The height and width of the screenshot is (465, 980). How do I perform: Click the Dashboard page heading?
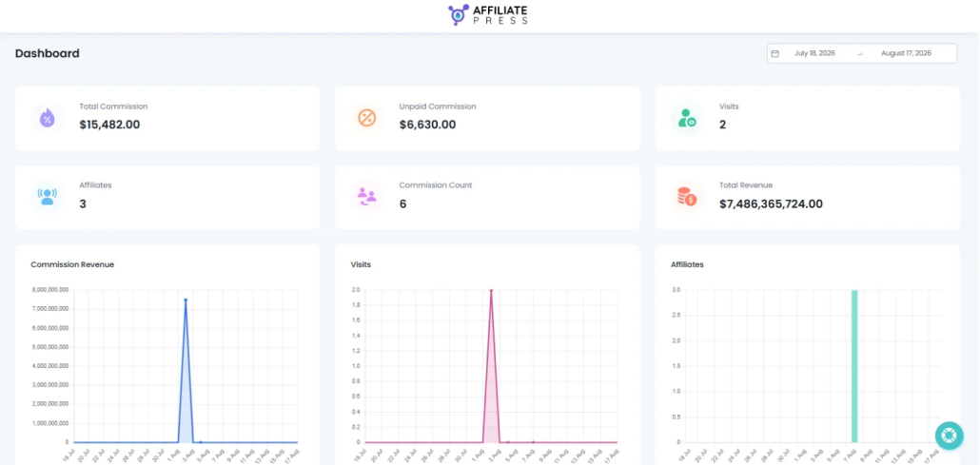(47, 54)
